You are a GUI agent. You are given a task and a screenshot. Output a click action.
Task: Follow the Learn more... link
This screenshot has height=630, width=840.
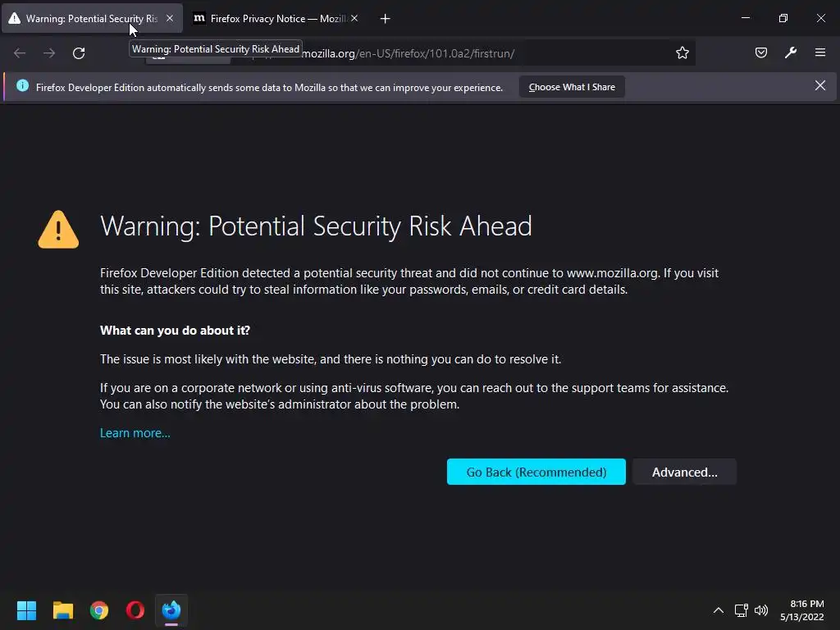click(135, 433)
